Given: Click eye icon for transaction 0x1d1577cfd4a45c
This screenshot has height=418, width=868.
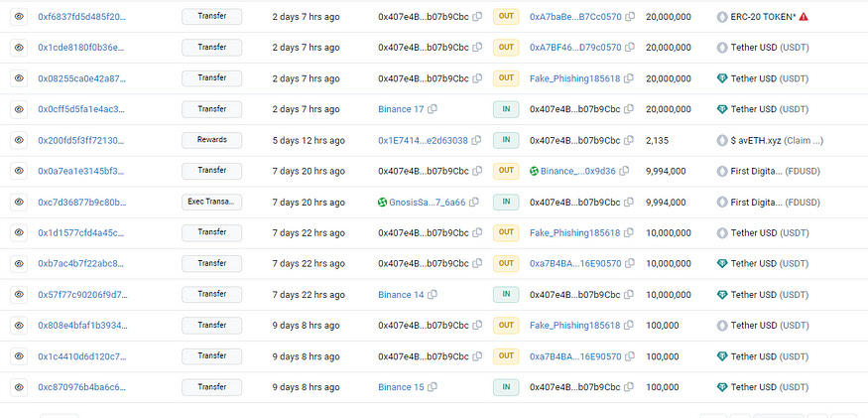Looking at the screenshot, I should (19, 233).
